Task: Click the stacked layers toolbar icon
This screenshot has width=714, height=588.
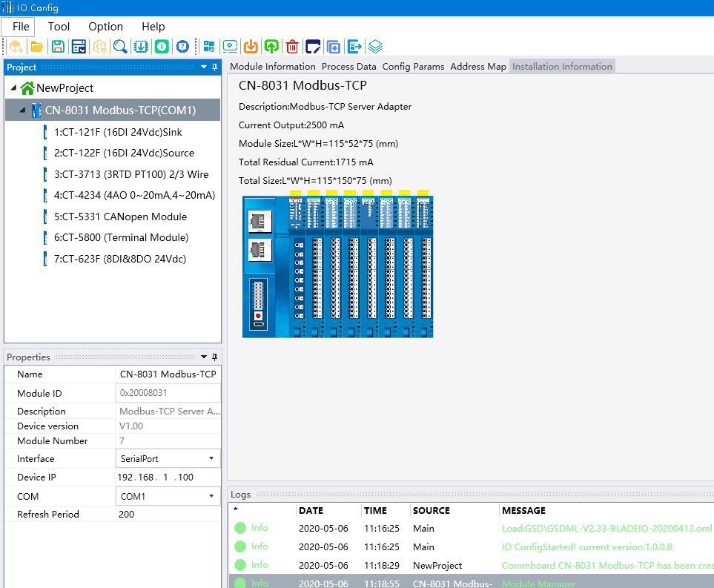Action: coord(375,47)
